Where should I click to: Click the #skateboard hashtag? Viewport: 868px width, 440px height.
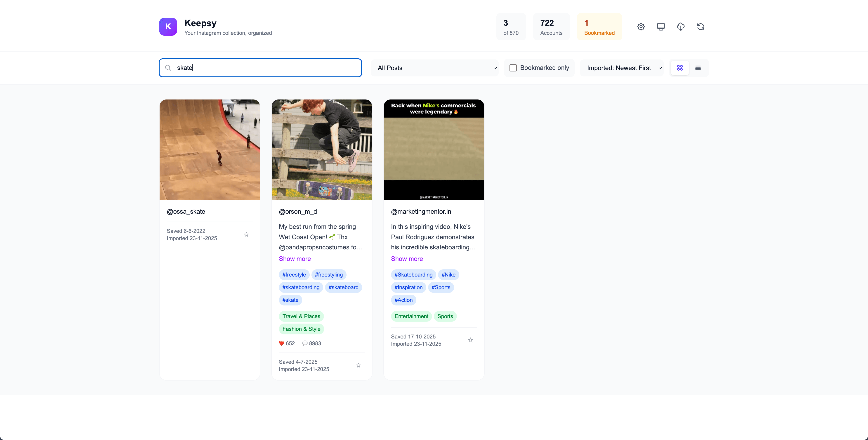(343, 287)
